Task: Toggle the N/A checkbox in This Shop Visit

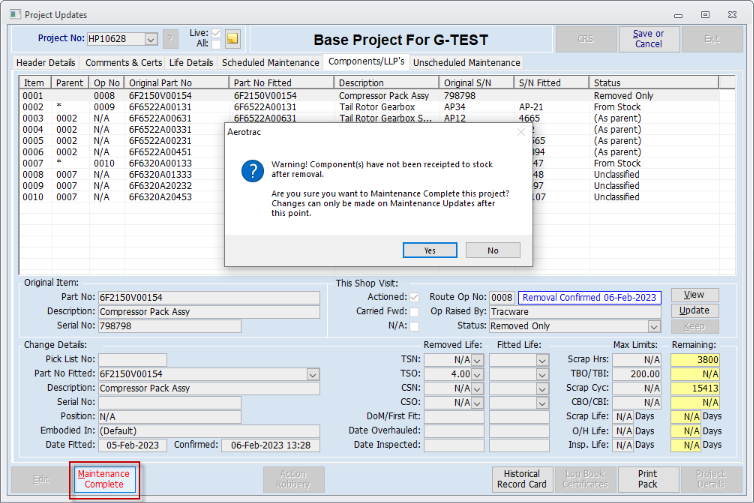Action: (x=414, y=326)
